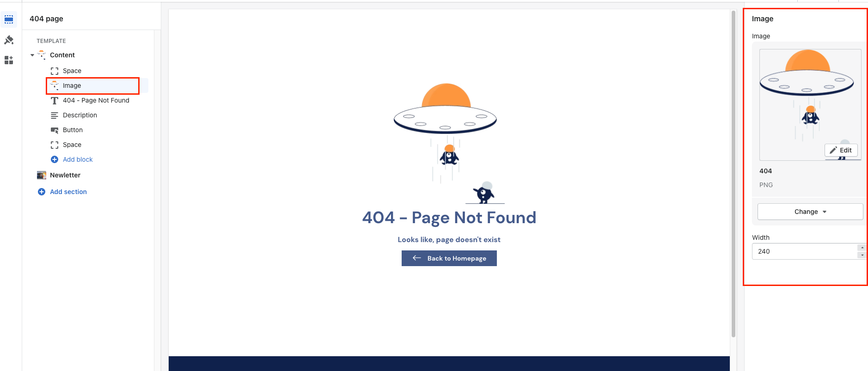Decrease Width with the down stepper arrow
The height and width of the screenshot is (371, 868).
click(x=862, y=255)
